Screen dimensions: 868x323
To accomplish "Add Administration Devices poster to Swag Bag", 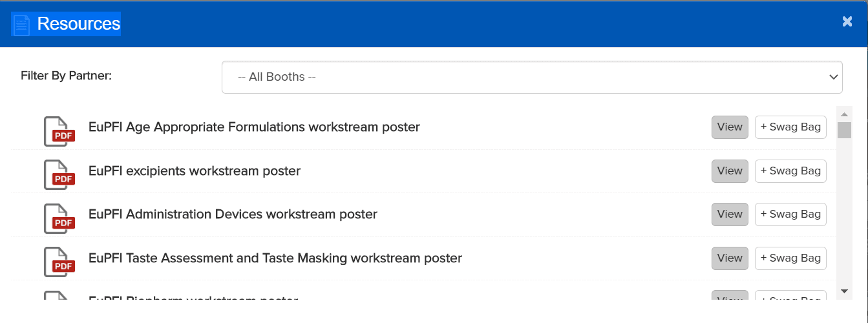I will point(790,214).
